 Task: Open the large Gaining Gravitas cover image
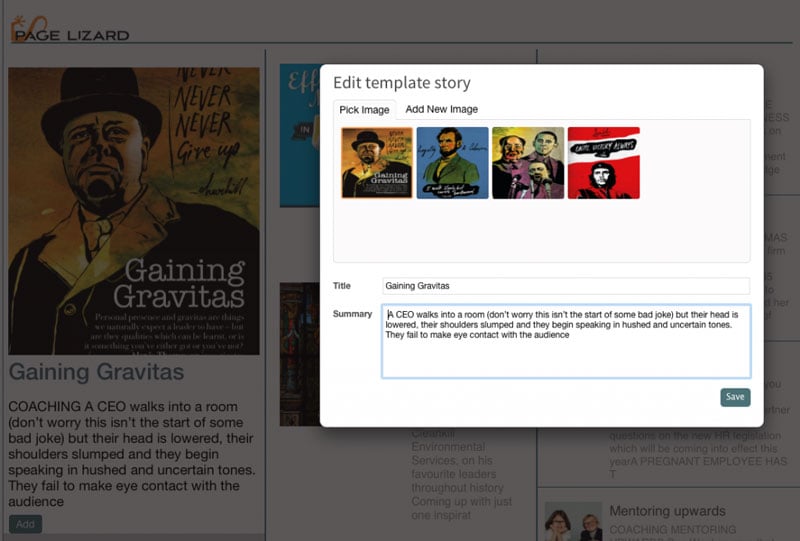tap(134, 211)
